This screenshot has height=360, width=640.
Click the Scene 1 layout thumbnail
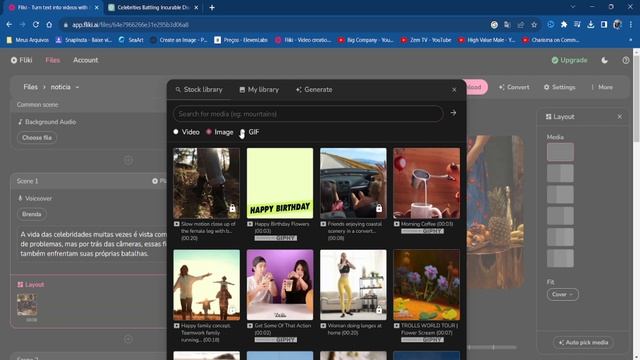(x=27, y=304)
